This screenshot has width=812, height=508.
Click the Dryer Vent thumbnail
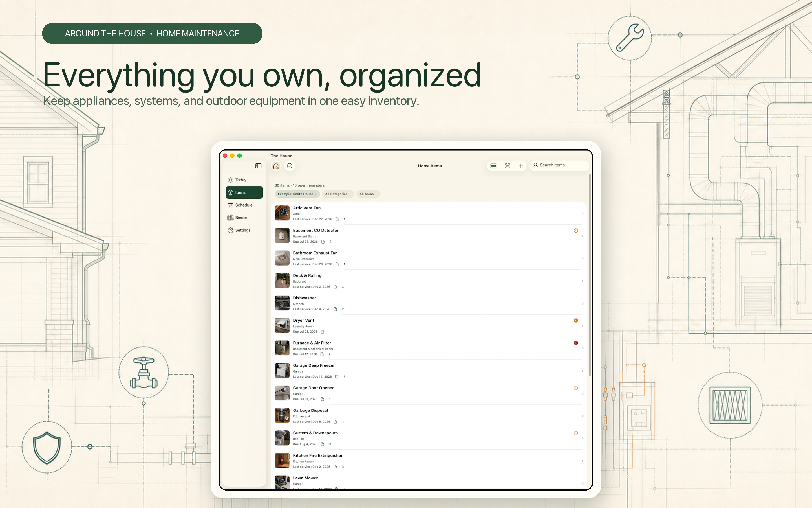pos(282,326)
